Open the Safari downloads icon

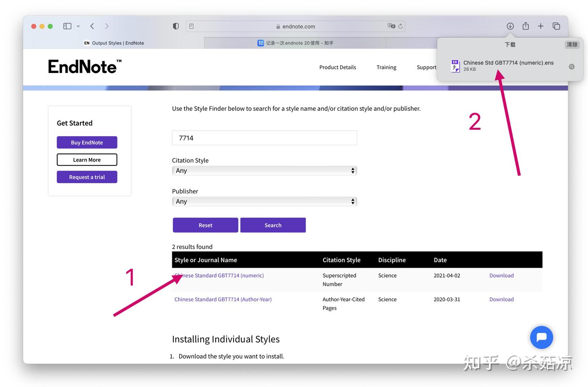coord(510,26)
